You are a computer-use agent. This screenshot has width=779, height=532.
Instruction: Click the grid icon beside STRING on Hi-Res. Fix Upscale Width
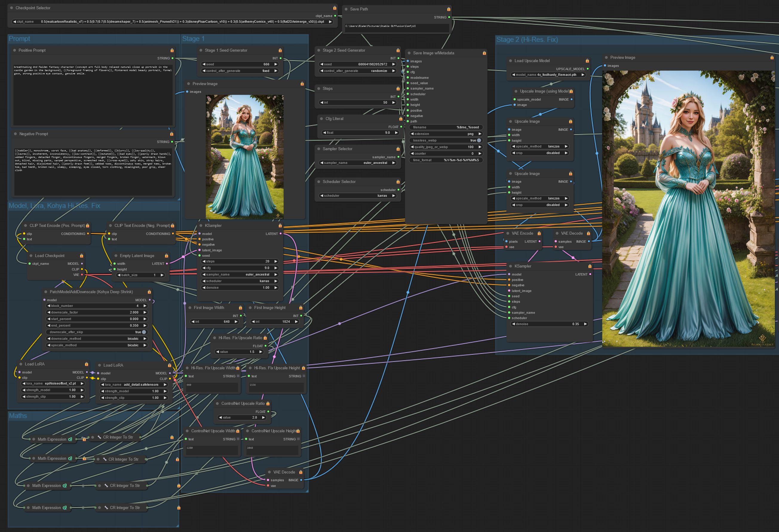238,376
